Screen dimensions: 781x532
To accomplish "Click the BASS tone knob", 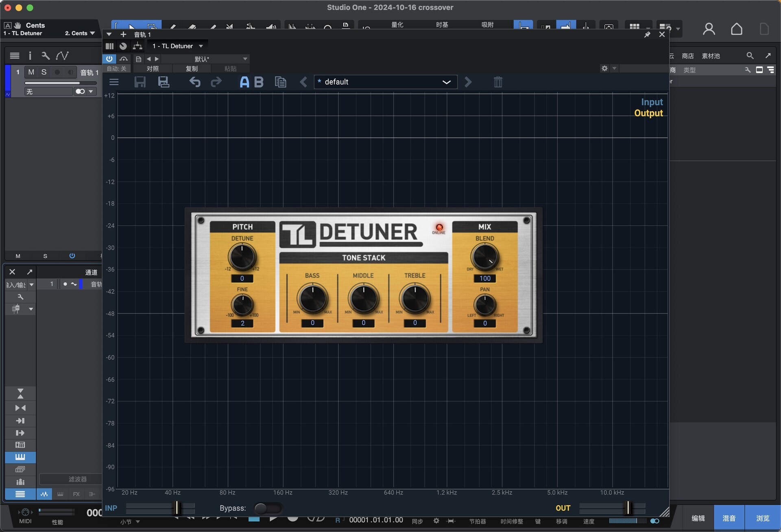I will [312, 299].
